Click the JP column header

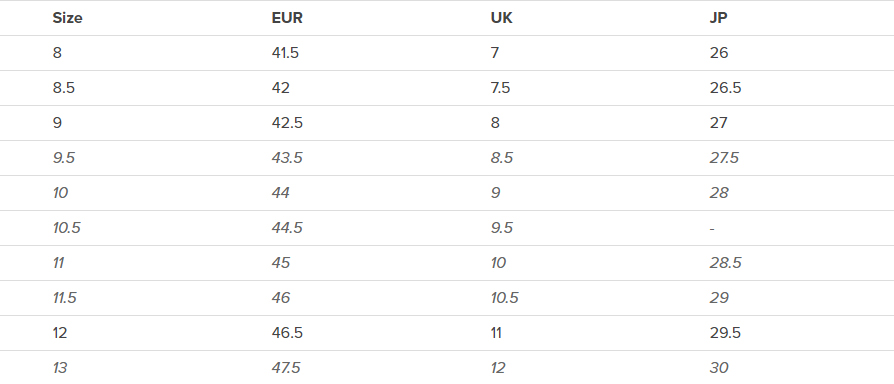coord(718,18)
